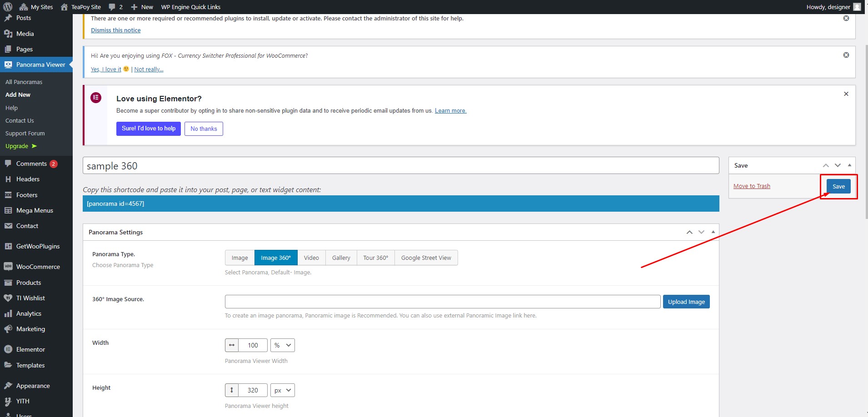Click the Contact envelope icon
This screenshot has height=417, width=868.
click(8, 226)
